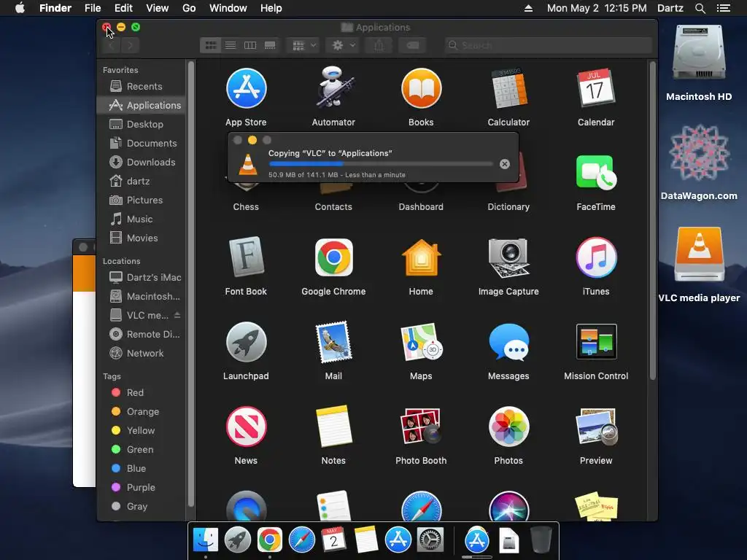Select the News app icon
Viewport: 747px width, 560px height.
[246, 426]
